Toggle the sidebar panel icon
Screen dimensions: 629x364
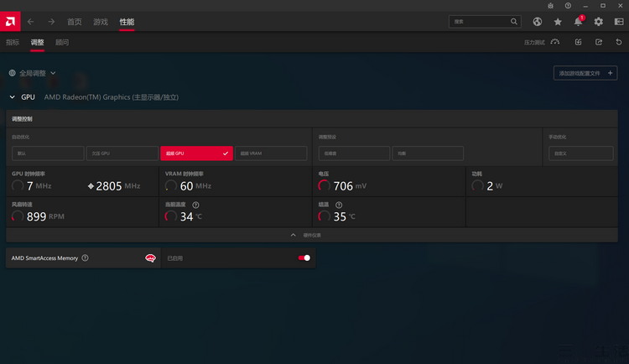point(619,22)
